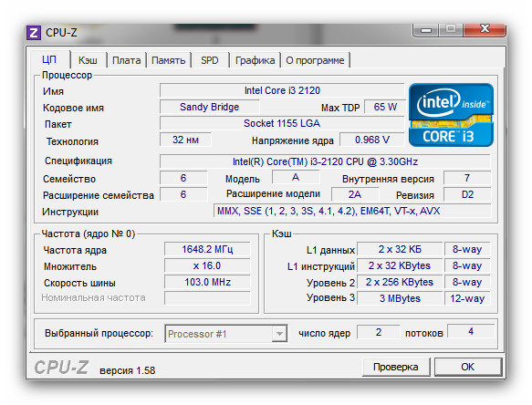Click the Расширение семейства value 6
532x405 pixels.
pos(183,194)
